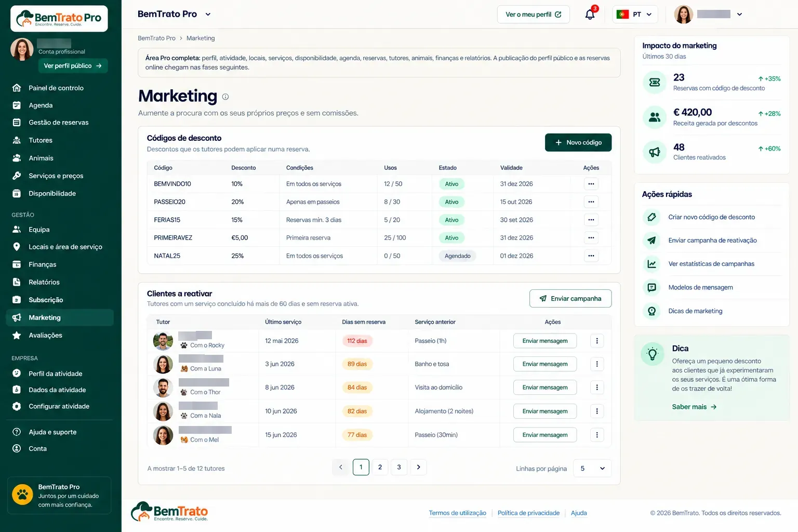This screenshot has width=798, height=532.
Task: Open Modelos de mensagem quick action
Action: pyautogui.click(x=700, y=287)
